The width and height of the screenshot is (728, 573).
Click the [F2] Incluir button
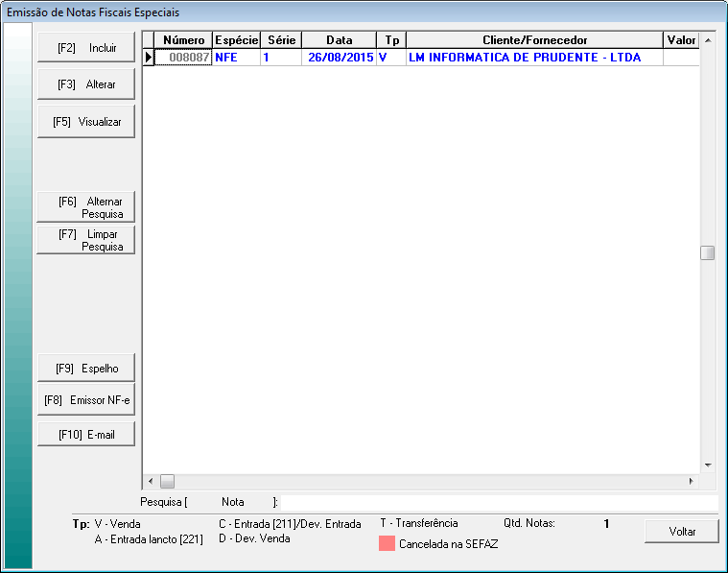[86, 47]
